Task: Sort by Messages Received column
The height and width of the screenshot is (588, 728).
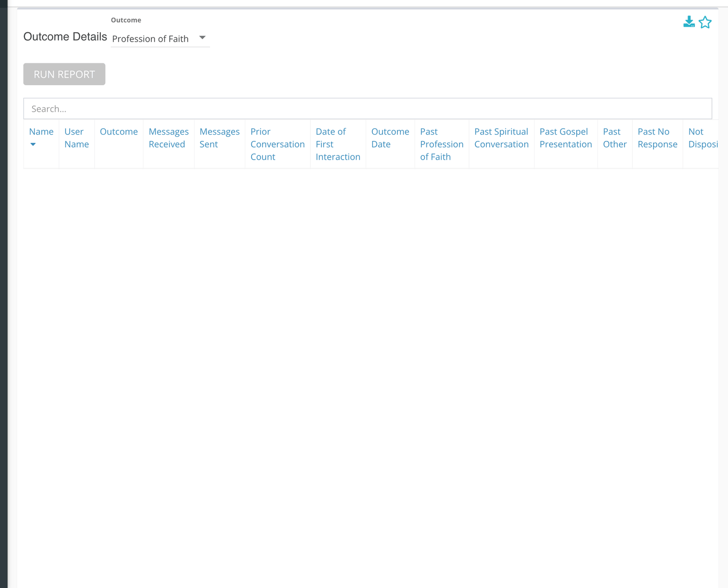Action: (168, 138)
